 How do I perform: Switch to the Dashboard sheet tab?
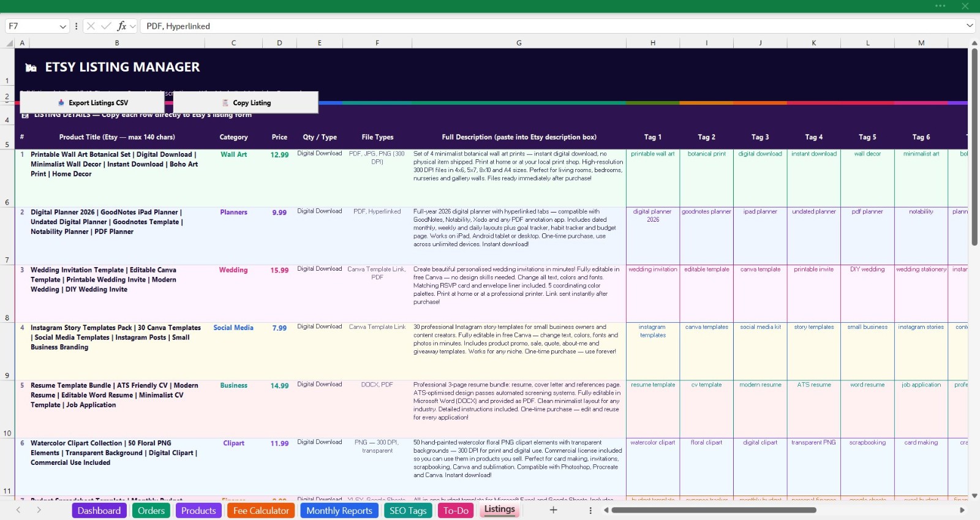tap(99, 510)
